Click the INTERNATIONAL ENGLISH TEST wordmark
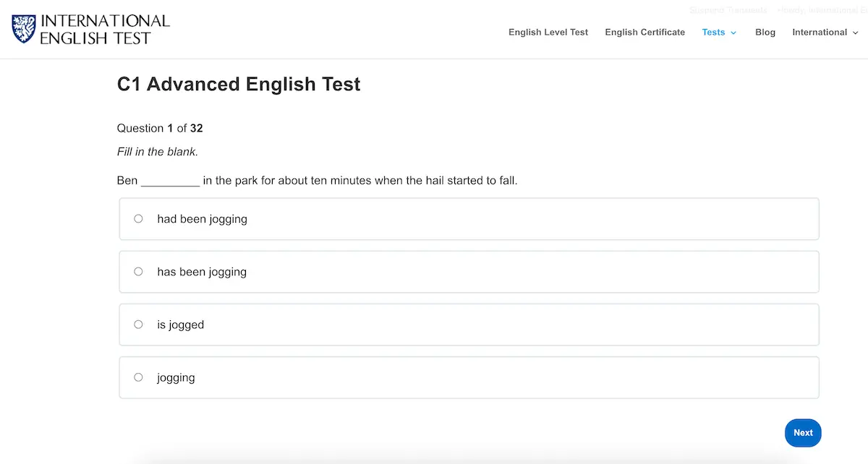This screenshot has width=868, height=464. (x=106, y=30)
